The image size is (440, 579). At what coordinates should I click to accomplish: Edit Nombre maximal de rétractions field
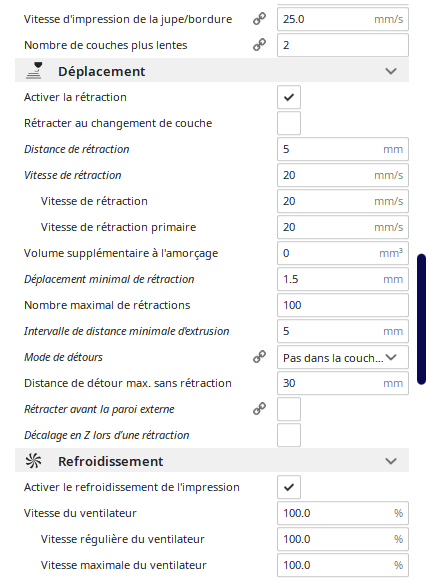(x=343, y=305)
